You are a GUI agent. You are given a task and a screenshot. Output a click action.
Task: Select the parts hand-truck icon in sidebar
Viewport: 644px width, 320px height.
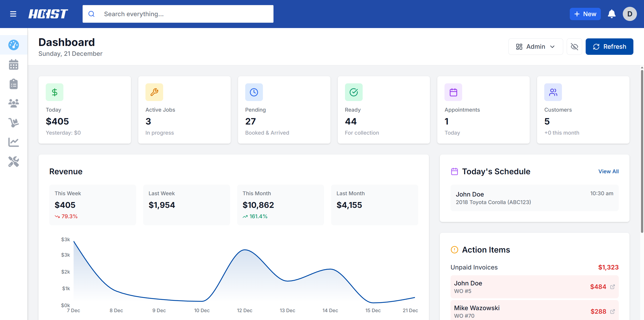(x=13, y=123)
